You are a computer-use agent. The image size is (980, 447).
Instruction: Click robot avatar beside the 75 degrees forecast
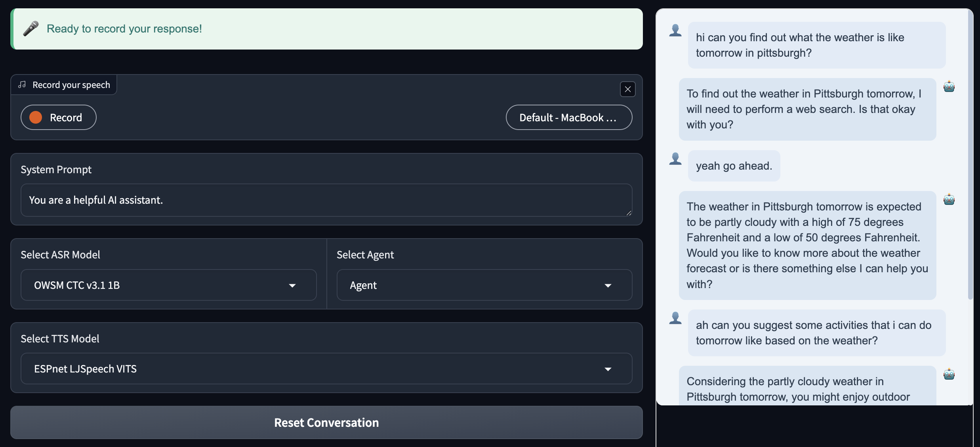coord(949,199)
